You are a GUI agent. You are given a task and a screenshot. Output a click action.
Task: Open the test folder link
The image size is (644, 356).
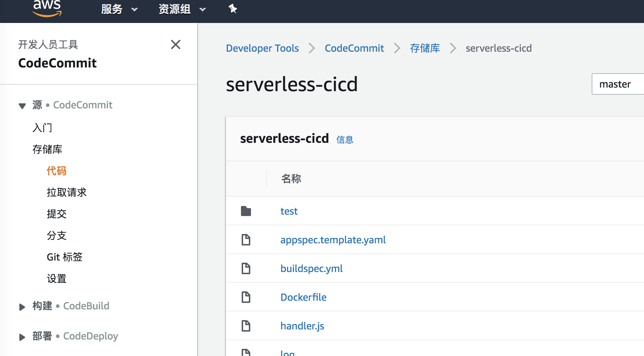(289, 211)
